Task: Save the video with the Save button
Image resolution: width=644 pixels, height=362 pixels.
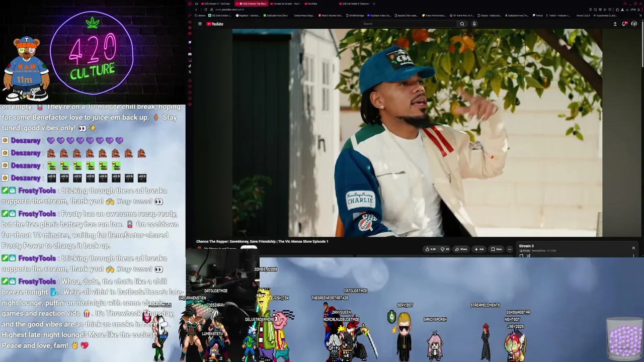Action: (496, 249)
